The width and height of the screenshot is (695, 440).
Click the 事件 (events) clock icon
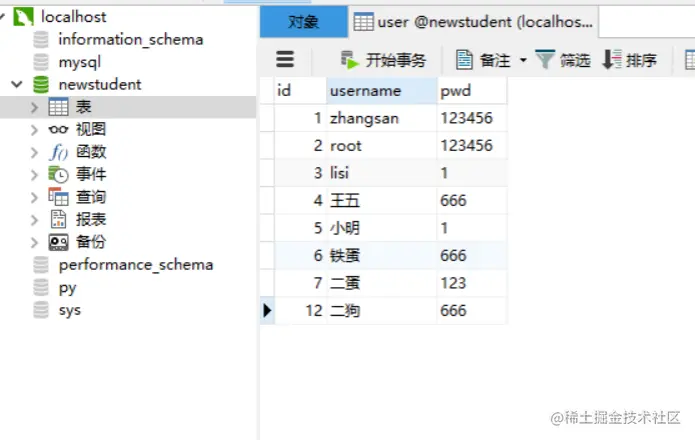pyautogui.click(x=58, y=175)
